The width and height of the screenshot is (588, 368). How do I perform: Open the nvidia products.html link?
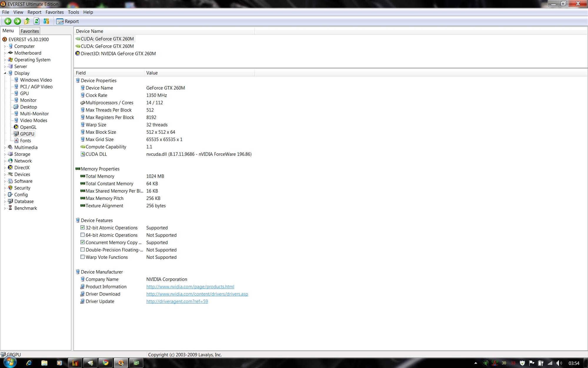(190, 287)
